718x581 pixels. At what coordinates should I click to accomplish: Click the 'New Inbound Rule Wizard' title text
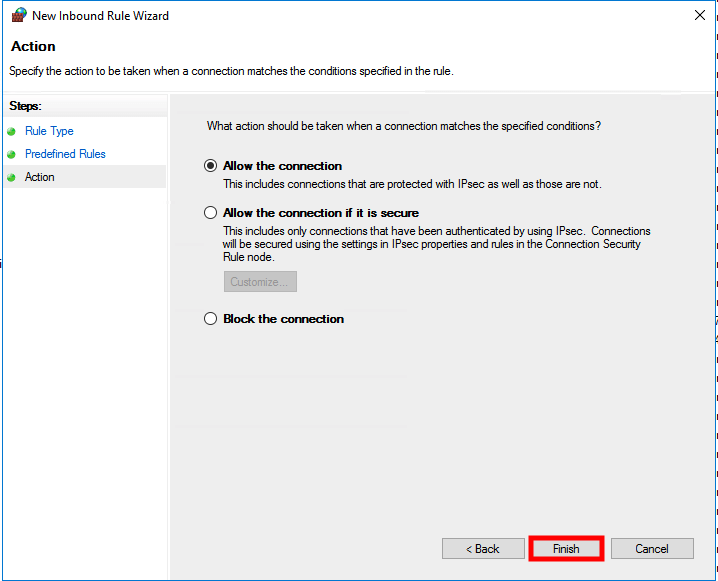[x=100, y=16]
